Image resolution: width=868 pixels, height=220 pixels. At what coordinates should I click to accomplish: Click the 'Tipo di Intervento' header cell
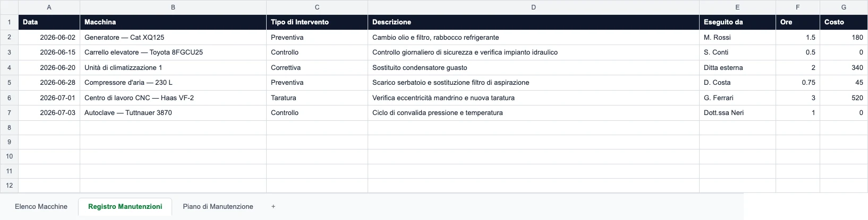[x=317, y=22]
